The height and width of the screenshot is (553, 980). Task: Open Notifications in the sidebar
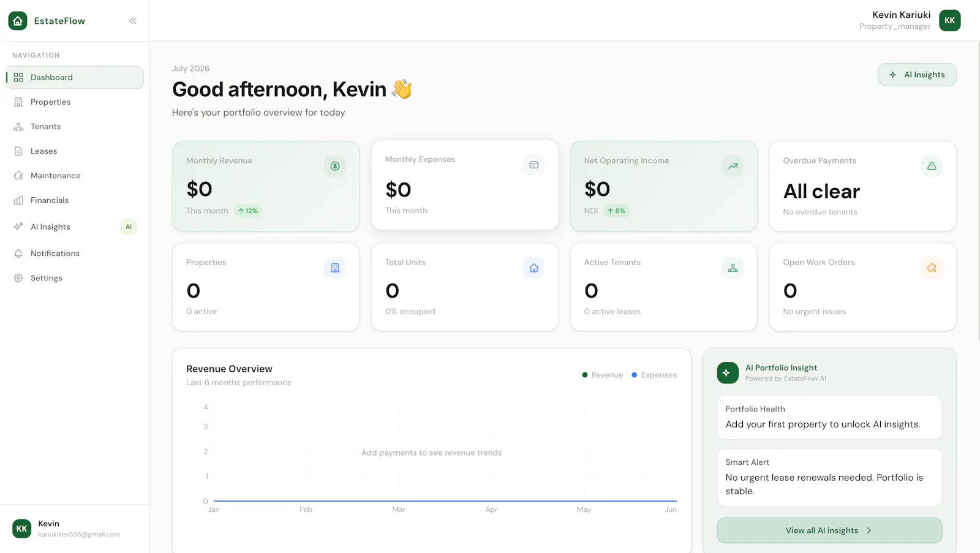pyautogui.click(x=75, y=253)
